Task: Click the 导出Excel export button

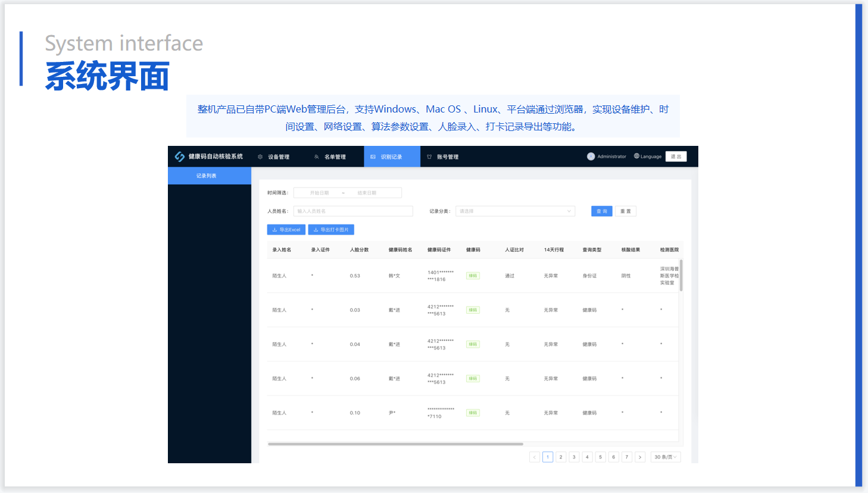Action: 286,230
